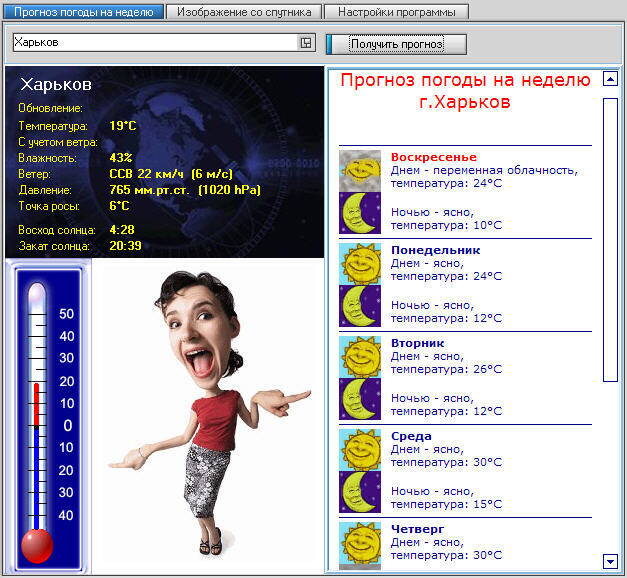Click Wednesday's sun icon
627x578 pixels.
(360, 449)
